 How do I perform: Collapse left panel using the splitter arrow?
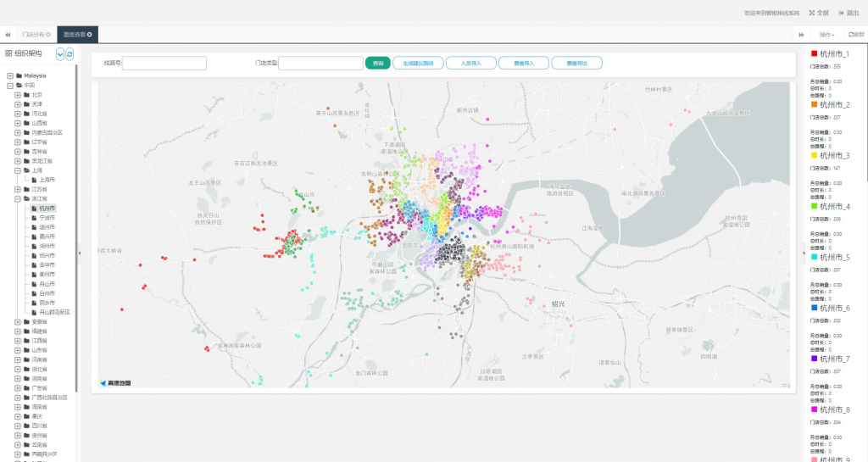pos(79,253)
